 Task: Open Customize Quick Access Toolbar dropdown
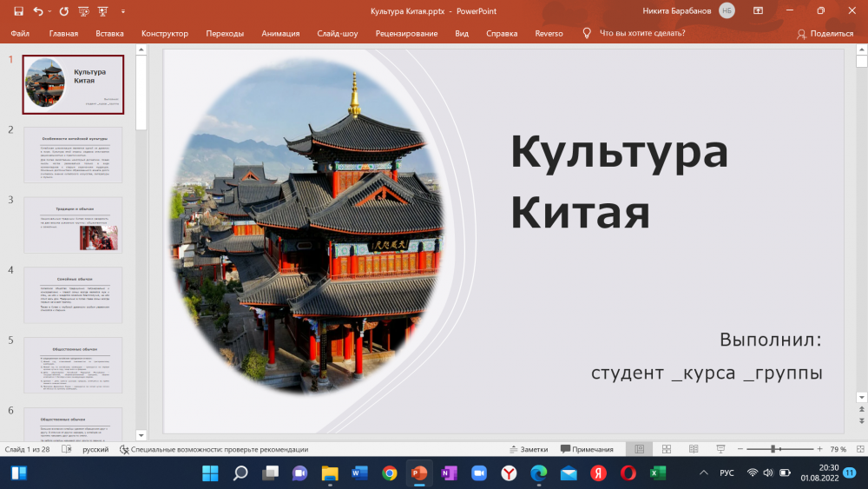[x=122, y=11]
